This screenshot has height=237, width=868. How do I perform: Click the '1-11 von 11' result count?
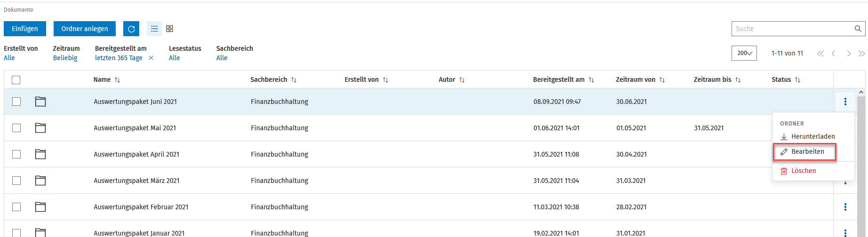pyautogui.click(x=787, y=53)
